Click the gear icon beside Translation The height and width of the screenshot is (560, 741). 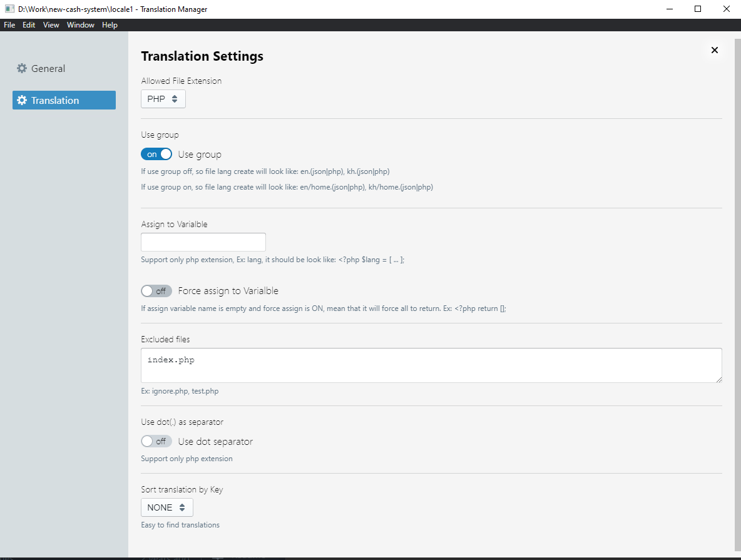click(x=22, y=100)
